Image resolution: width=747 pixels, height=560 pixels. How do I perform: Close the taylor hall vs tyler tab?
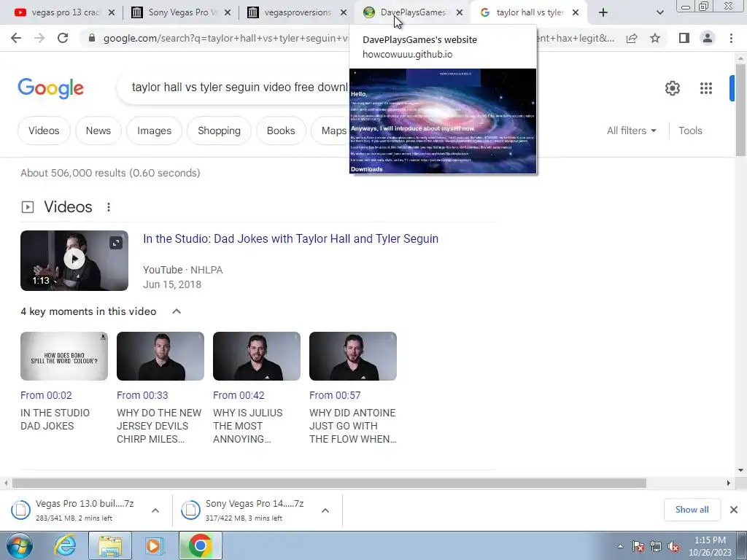[576, 12]
